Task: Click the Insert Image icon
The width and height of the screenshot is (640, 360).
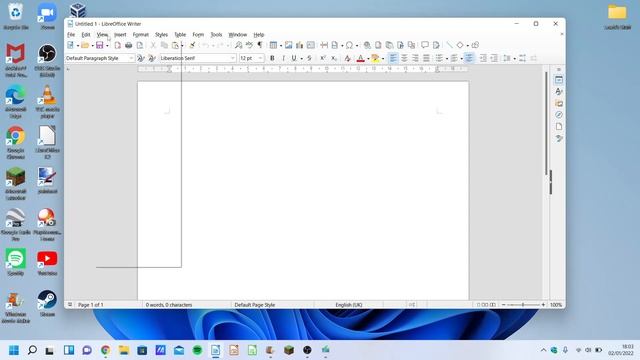Action: [289, 45]
